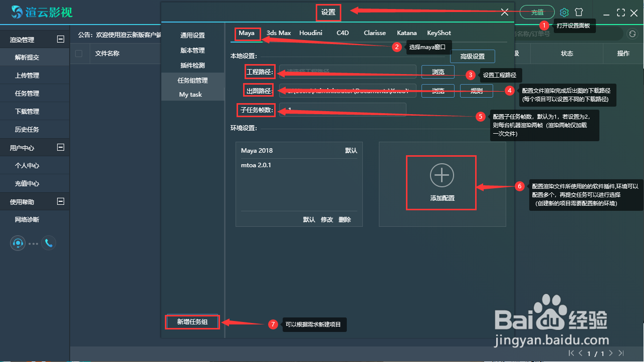Image resolution: width=644 pixels, height=362 pixels.
Task: Tick the select-all checkbox in table header
Action: point(79,54)
